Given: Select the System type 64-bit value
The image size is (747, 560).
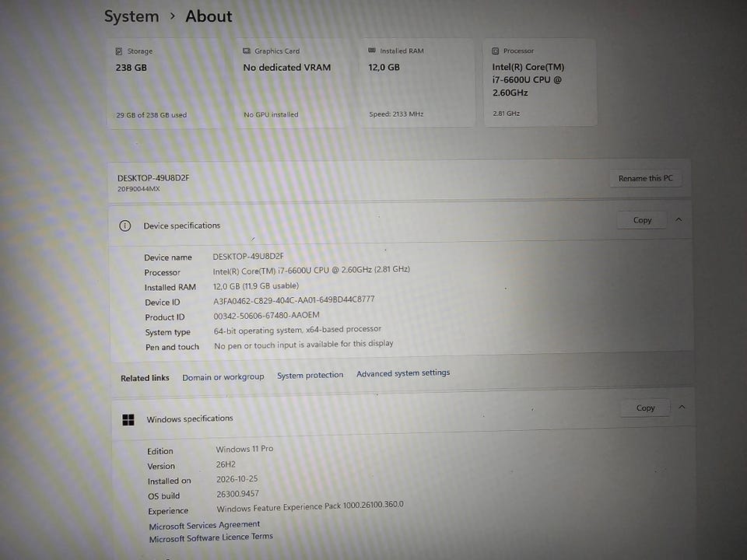Looking at the screenshot, I should (x=297, y=330).
